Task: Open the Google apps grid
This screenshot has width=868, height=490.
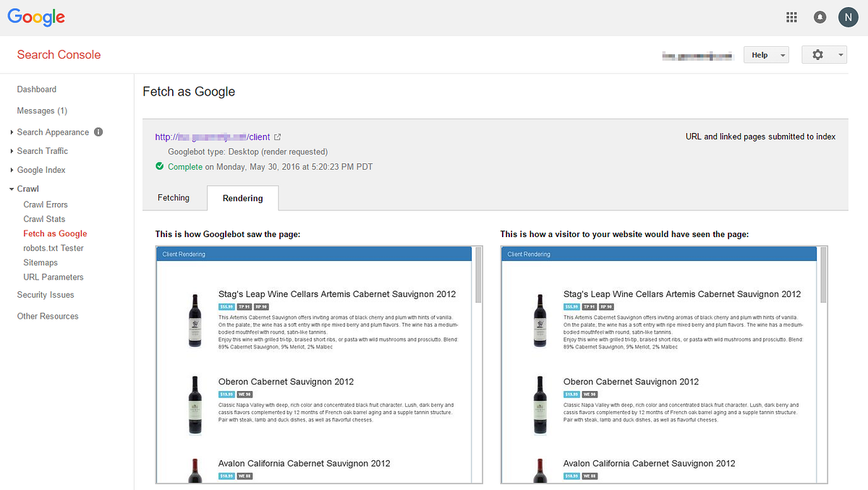Action: pyautogui.click(x=791, y=17)
